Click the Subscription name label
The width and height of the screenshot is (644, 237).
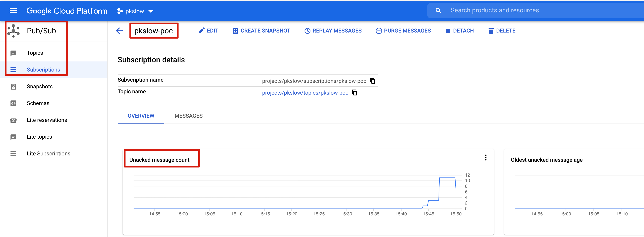[x=141, y=80]
